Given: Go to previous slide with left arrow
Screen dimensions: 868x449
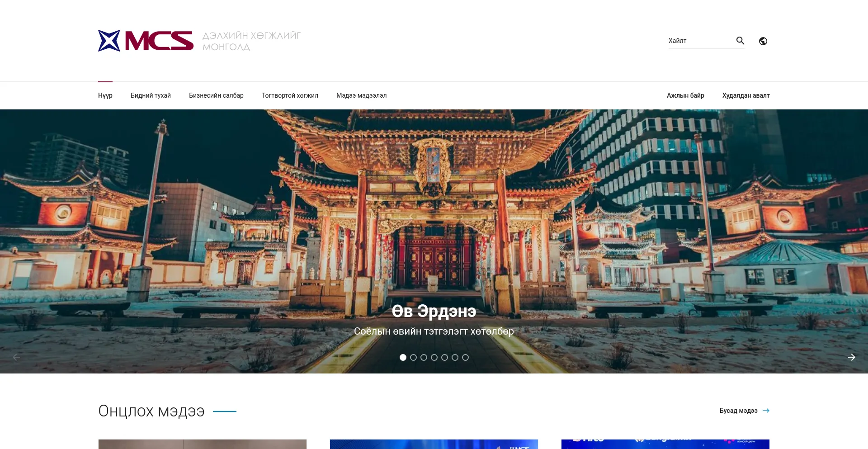Looking at the screenshot, I should tap(16, 357).
